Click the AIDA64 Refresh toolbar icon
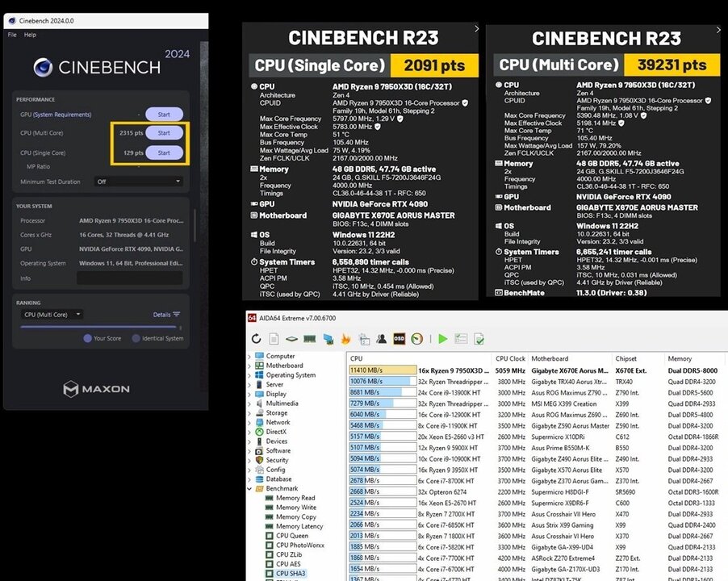Screen dimensions: 728x581 coord(257,339)
